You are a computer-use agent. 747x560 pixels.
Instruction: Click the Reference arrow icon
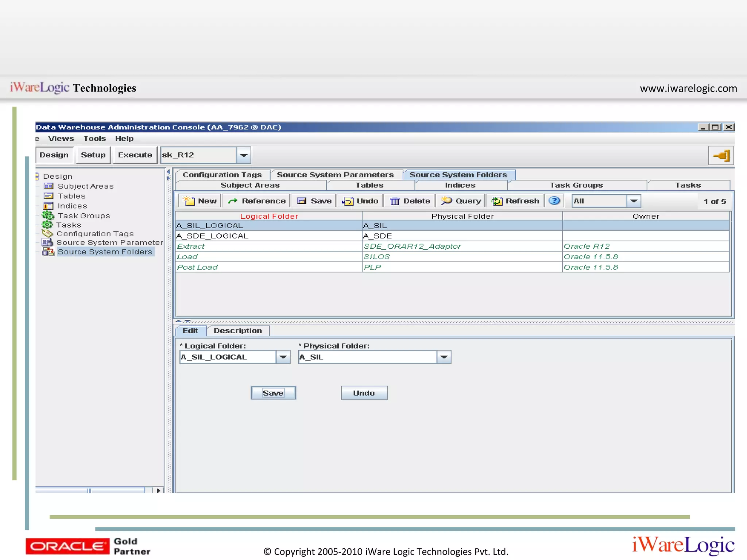(x=233, y=201)
